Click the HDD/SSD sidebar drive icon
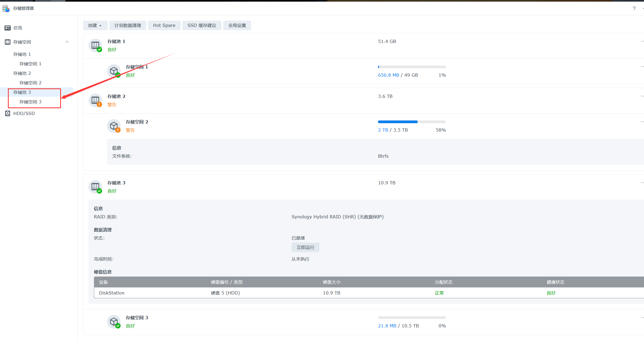Screen dimensions: 644x341 click(8, 113)
